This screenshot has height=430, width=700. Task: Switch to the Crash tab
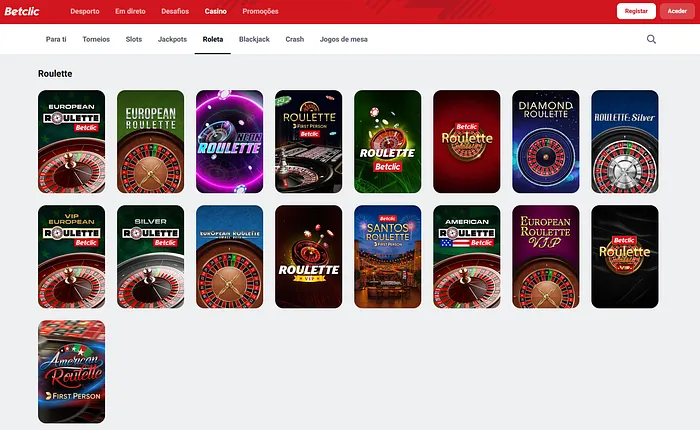pyautogui.click(x=295, y=39)
